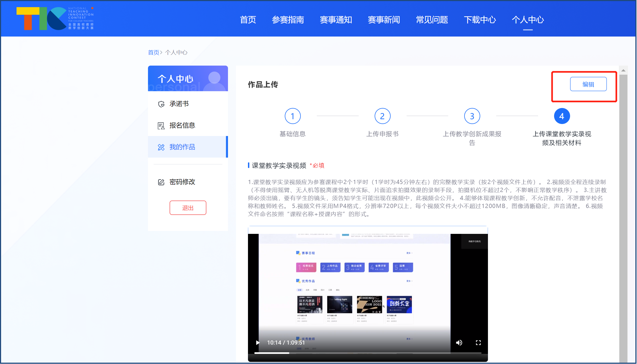Select step 2 上传申报书

pos(382,116)
